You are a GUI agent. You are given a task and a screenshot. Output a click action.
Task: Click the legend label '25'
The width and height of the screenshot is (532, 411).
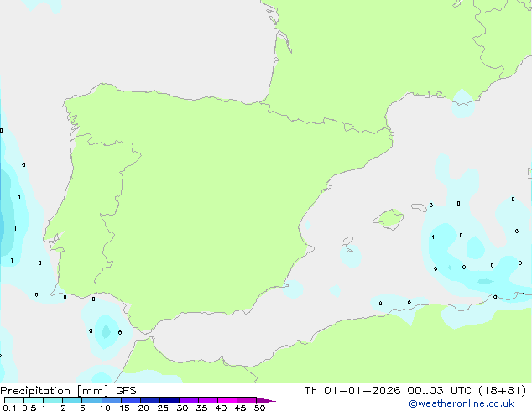click(163, 408)
